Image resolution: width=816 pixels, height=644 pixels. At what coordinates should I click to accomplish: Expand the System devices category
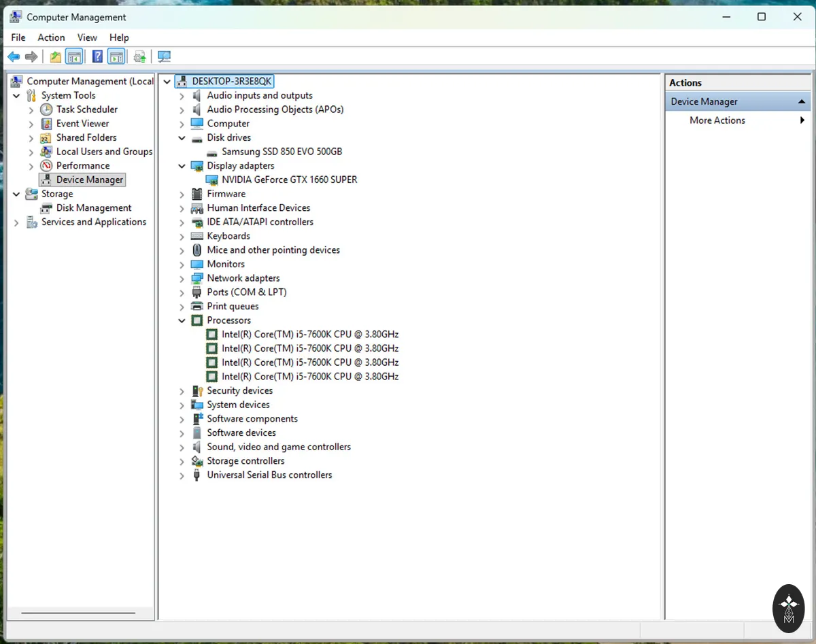pyautogui.click(x=182, y=405)
